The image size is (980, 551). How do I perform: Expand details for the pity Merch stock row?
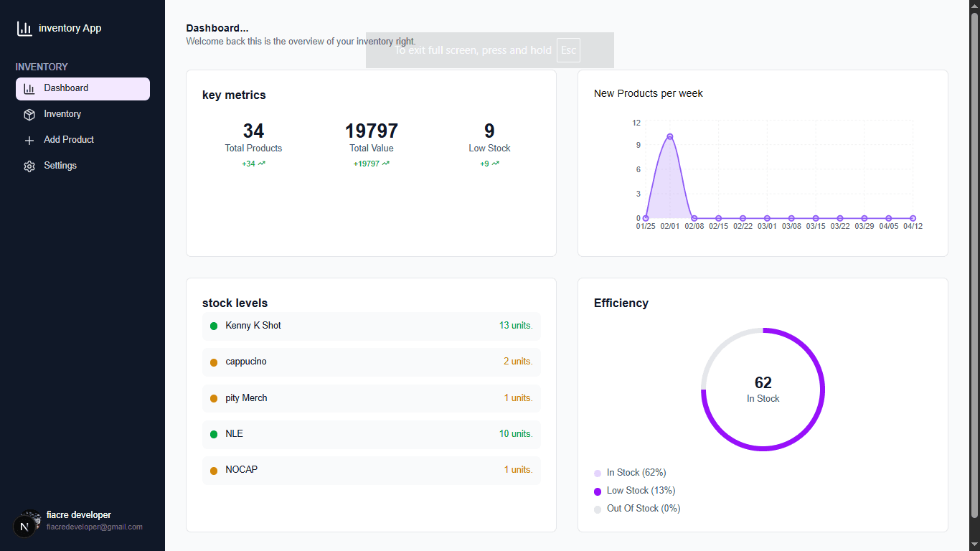pos(371,398)
